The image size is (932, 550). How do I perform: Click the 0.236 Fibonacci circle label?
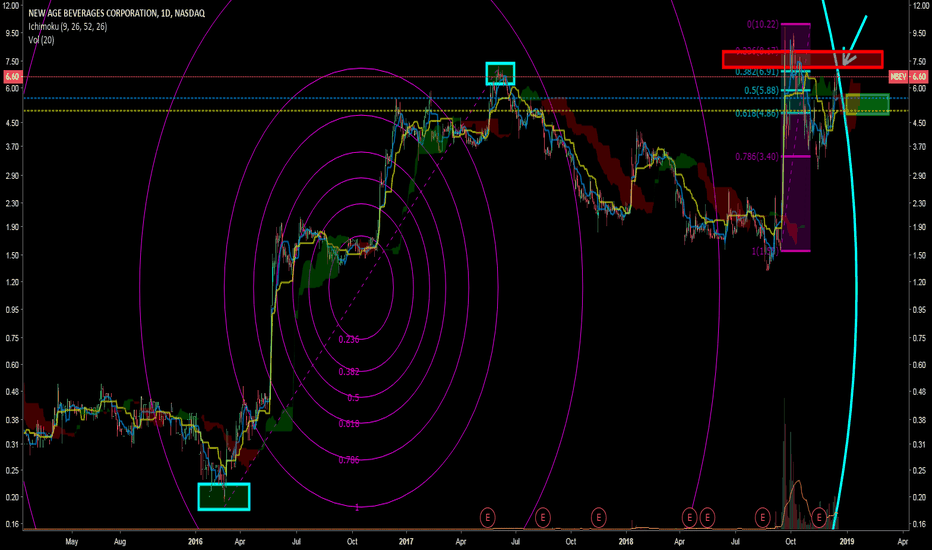pos(349,340)
